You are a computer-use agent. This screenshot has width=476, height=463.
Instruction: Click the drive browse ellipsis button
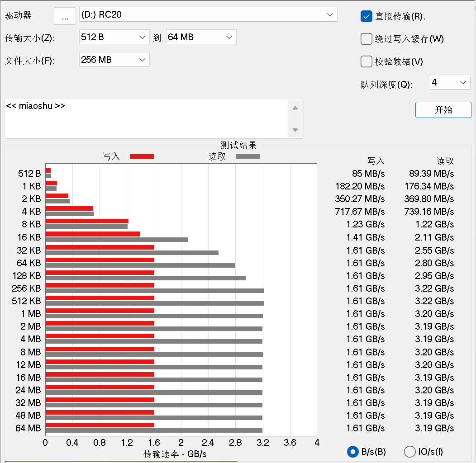tap(65, 16)
